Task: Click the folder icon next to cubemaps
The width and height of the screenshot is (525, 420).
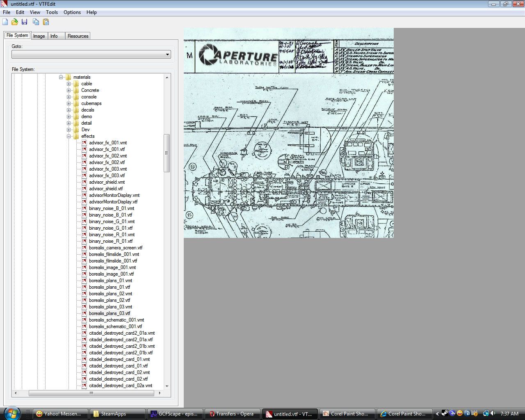Action: pos(76,103)
